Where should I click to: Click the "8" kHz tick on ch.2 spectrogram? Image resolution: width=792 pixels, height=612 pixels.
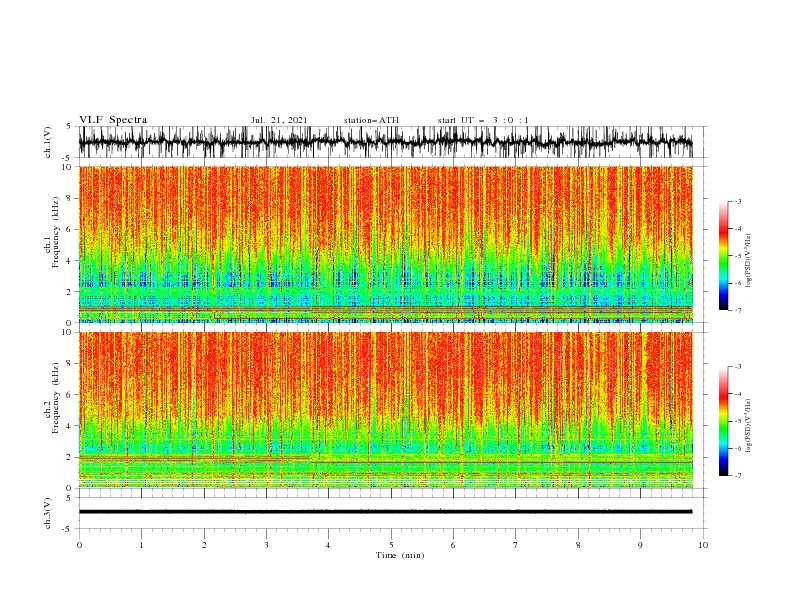coord(69,364)
